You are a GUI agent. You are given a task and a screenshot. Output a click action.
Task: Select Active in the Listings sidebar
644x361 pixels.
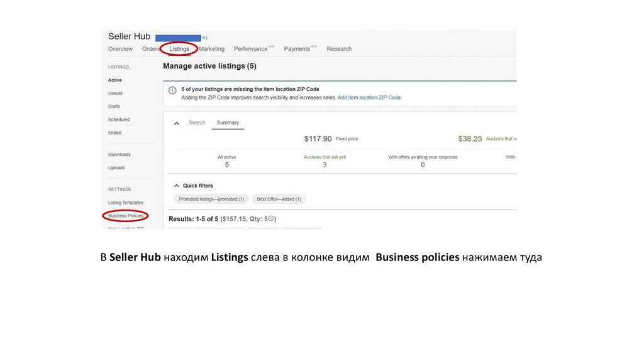[115, 80]
